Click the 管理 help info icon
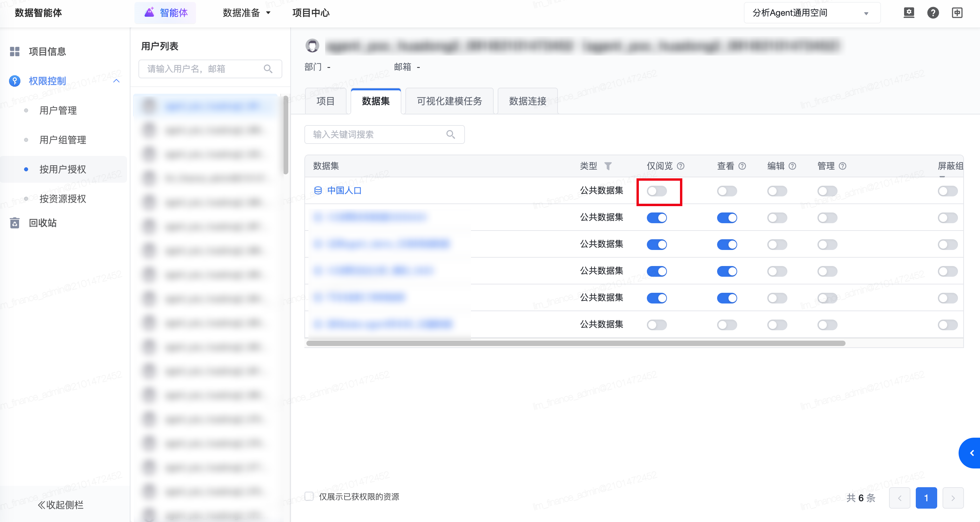 pos(842,166)
